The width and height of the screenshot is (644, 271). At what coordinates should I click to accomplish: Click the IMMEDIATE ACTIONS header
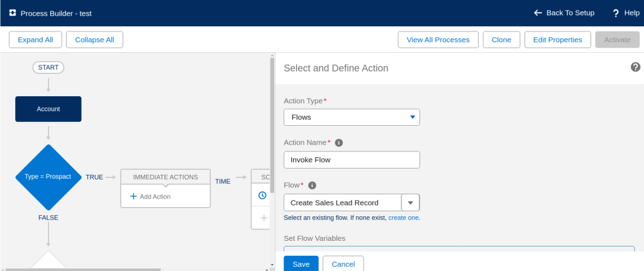[x=165, y=177]
